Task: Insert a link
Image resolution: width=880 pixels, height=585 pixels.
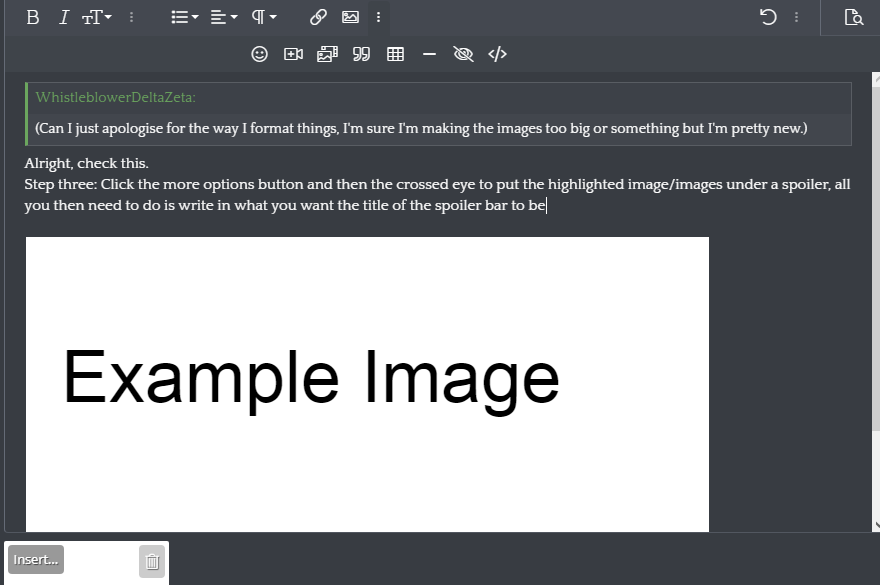Action: click(x=318, y=17)
